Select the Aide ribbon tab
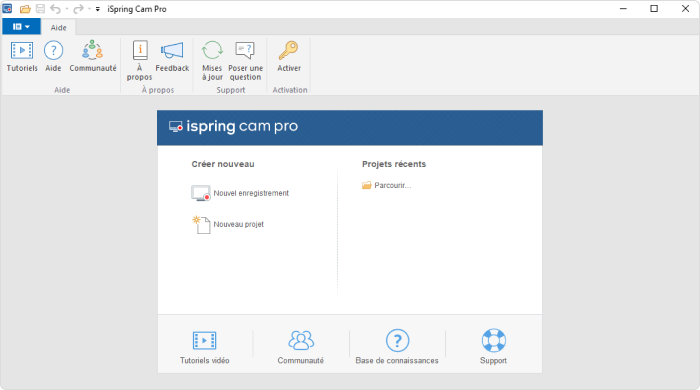Viewport: 700px width, 390px height. pos(58,28)
